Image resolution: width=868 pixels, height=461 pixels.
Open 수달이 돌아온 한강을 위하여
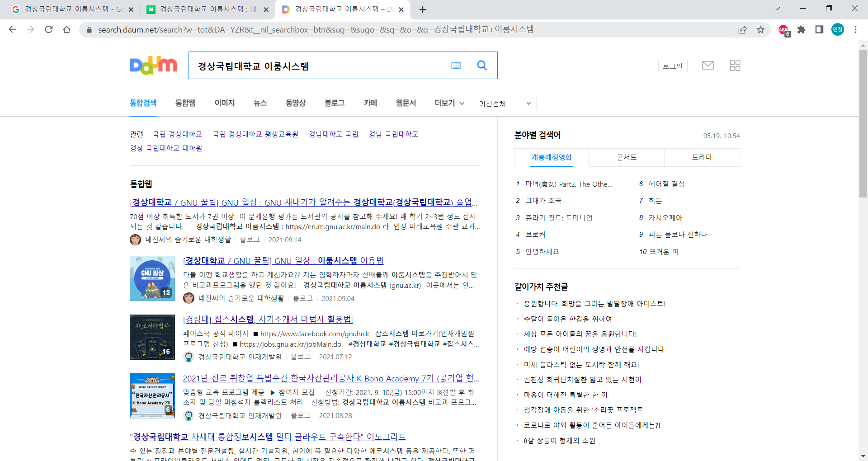[568, 319]
